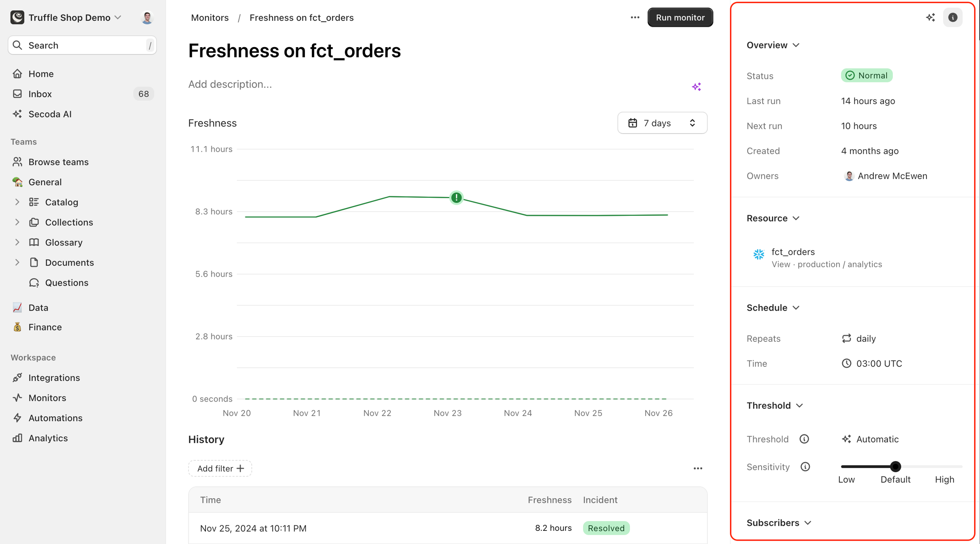
Task: Click the Add filter button
Action: (220, 468)
